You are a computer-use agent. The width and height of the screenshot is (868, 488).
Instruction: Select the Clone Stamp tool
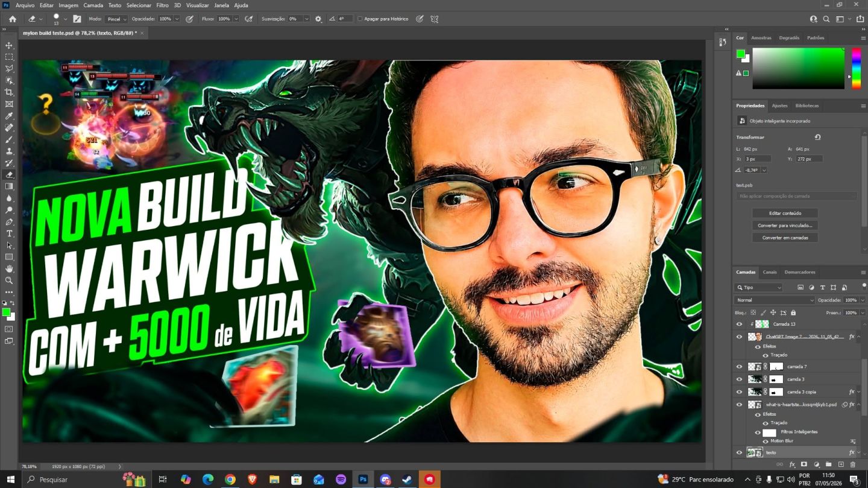(9, 151)
